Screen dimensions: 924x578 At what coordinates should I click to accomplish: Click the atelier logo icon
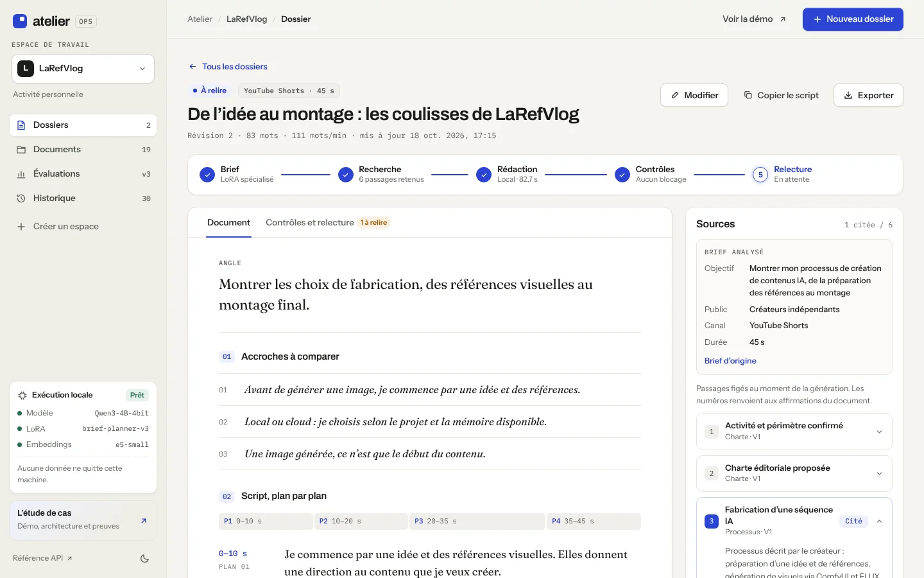(x=20, y=21)
